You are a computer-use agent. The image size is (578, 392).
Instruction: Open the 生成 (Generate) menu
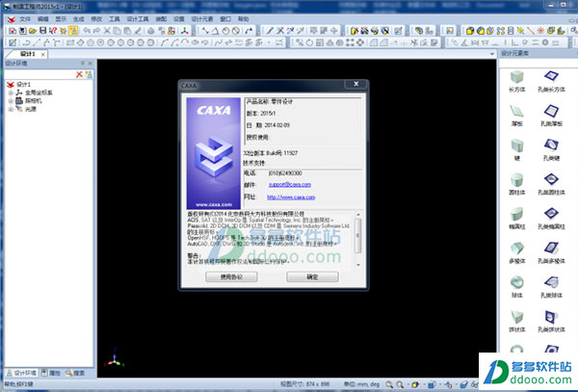pos(79,19)
